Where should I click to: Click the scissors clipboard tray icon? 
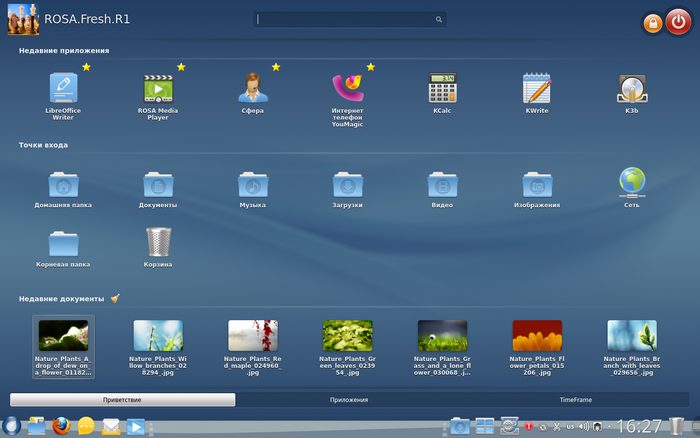click(x=556, y=427)
